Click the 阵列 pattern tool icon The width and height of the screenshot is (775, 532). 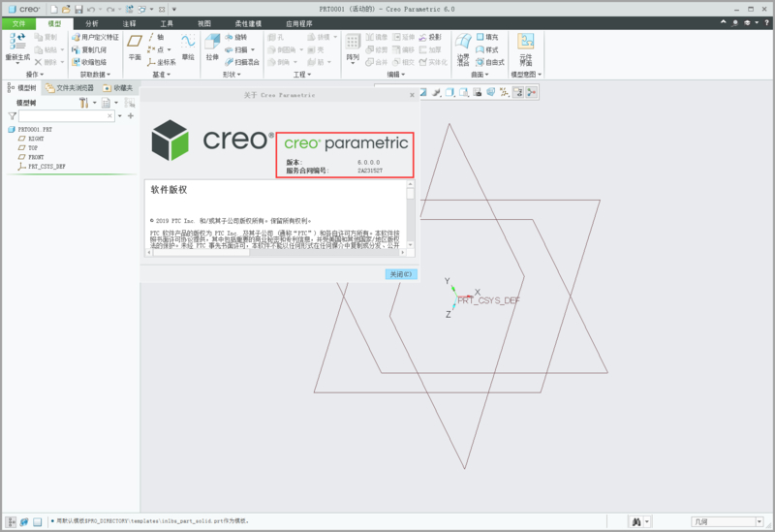353,44
